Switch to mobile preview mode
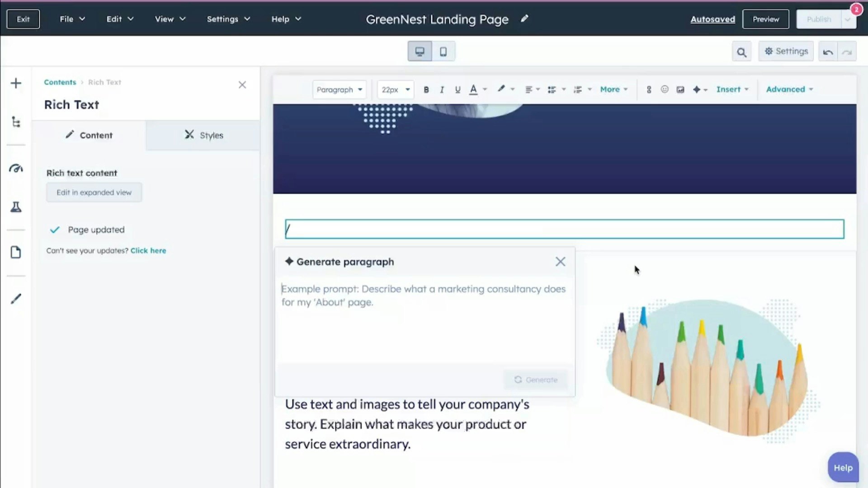868x488 pixels. [x=443, y=52]
